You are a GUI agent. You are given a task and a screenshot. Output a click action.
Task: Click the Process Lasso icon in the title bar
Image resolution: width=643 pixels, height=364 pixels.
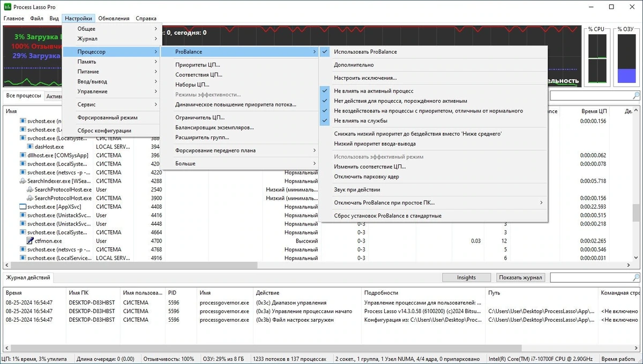coord(7,7)
